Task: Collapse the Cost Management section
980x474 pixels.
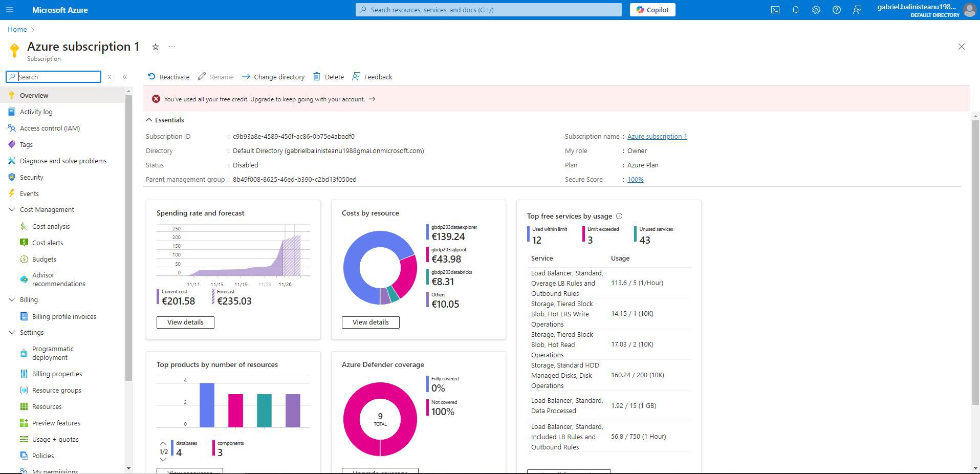Action: tap(12, 209)
